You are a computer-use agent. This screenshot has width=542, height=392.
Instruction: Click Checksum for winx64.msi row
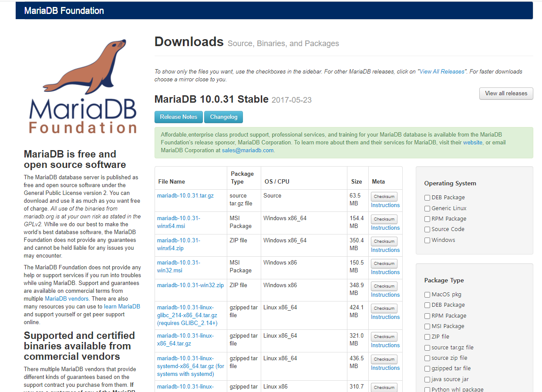coord(384,219)
